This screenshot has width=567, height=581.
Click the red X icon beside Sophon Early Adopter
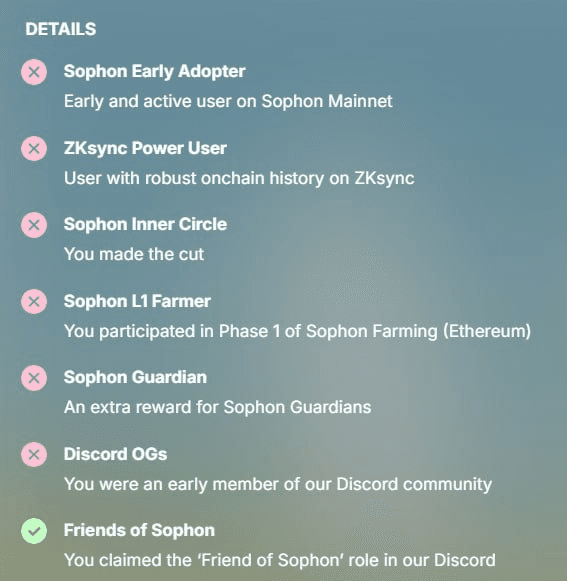click(34, 72)
